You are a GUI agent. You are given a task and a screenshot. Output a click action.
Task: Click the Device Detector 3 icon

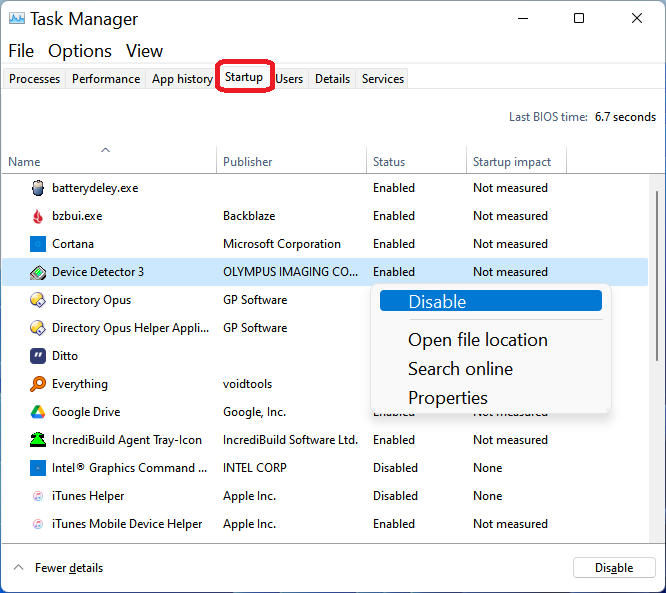[38, 272]
